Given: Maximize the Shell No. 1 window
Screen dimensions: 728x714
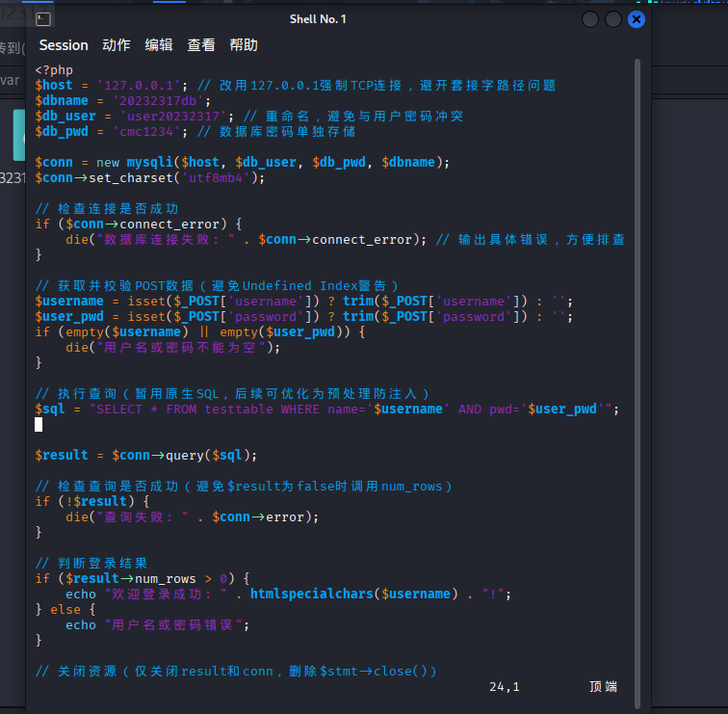Looking at the screenshot, I should click(x=613, y=19).
